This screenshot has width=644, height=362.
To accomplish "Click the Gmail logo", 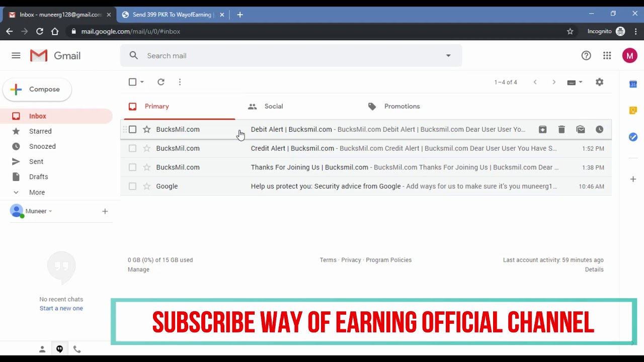I will point(55,56).
